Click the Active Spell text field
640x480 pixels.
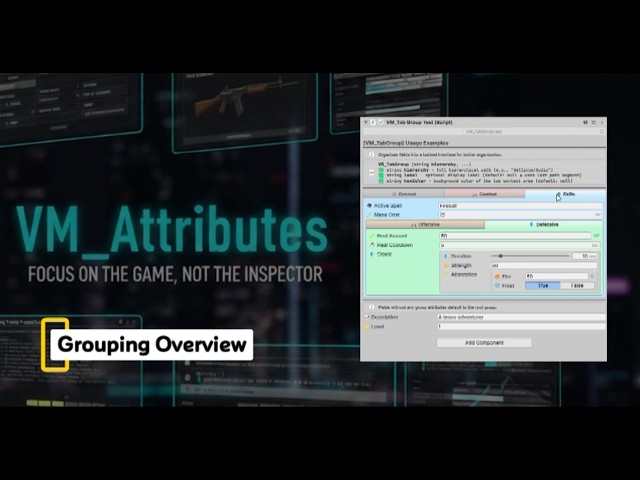(520, 206)
